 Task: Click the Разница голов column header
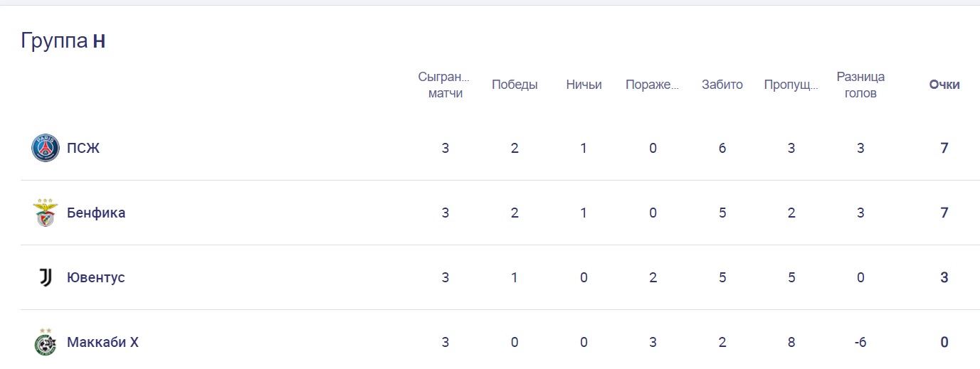(860, 85)
